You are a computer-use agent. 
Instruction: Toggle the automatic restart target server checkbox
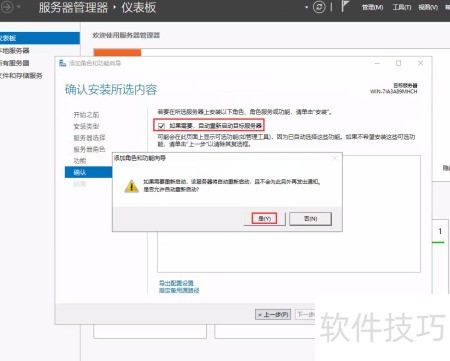point(161,126)
